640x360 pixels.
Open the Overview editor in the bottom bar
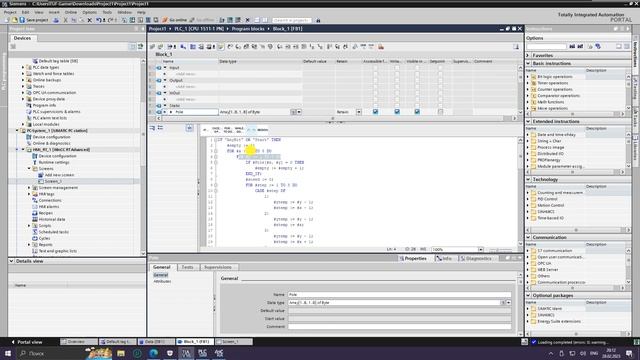[x=79, y=342]
